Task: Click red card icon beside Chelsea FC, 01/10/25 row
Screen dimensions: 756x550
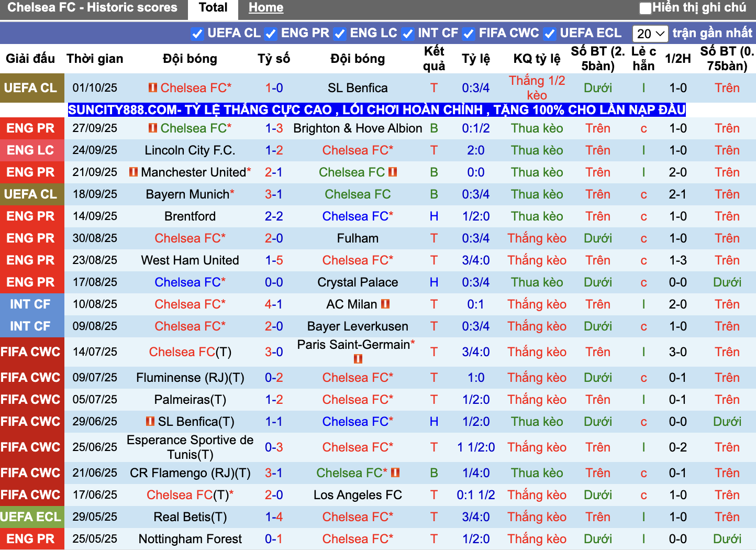Action: pyautogui.click(x=153, y=87)
